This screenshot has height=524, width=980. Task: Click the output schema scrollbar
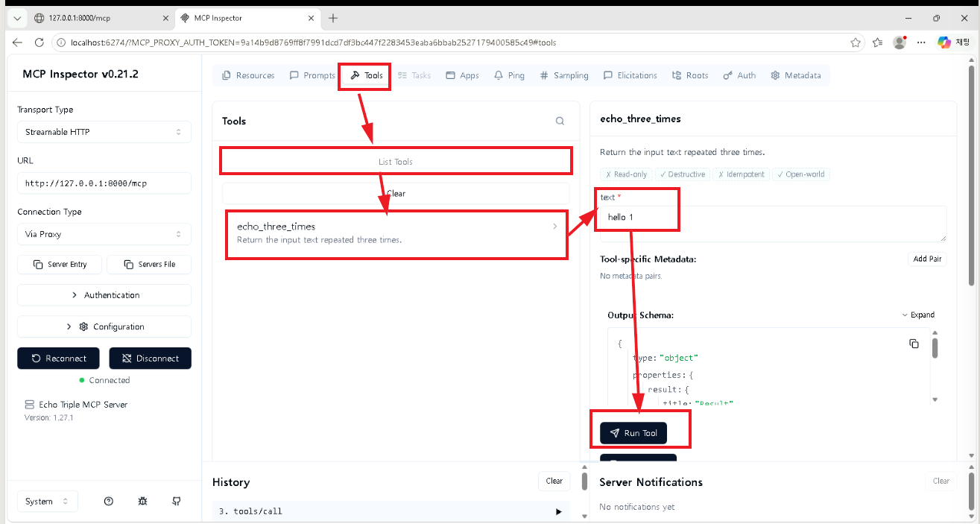(x=935, y=347)
